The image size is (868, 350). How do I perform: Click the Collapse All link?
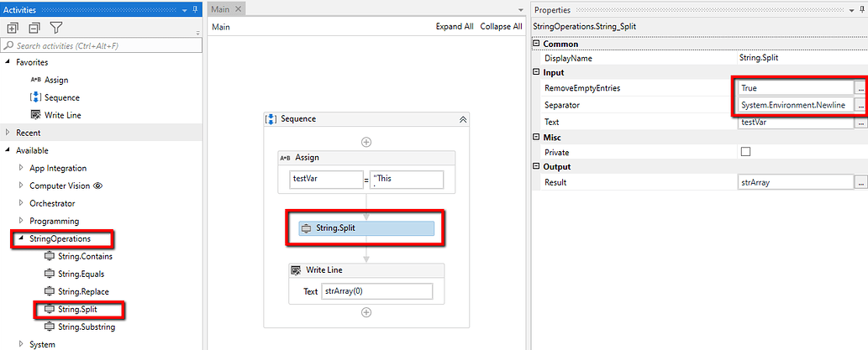pyautogui.click(x=501, y=27)
